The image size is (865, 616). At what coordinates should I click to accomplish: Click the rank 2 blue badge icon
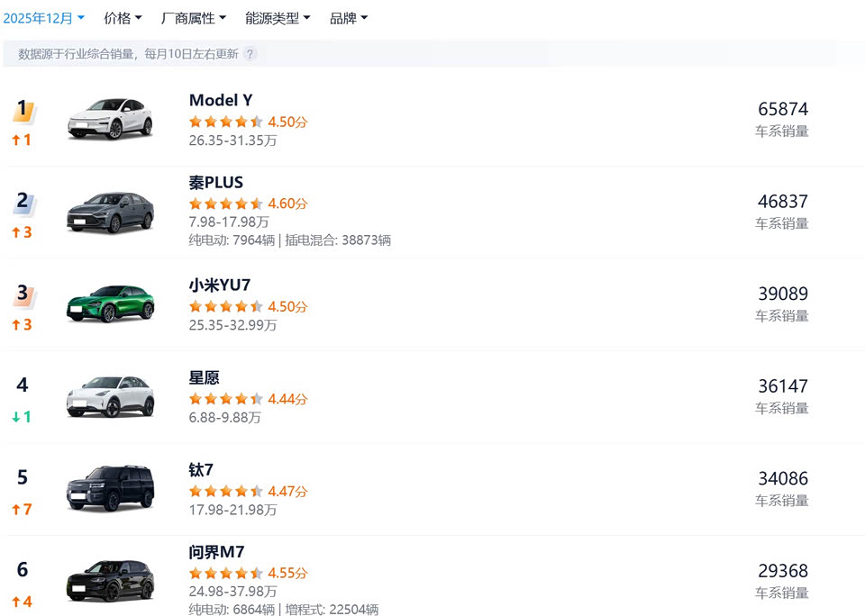(x=23, y=203)
